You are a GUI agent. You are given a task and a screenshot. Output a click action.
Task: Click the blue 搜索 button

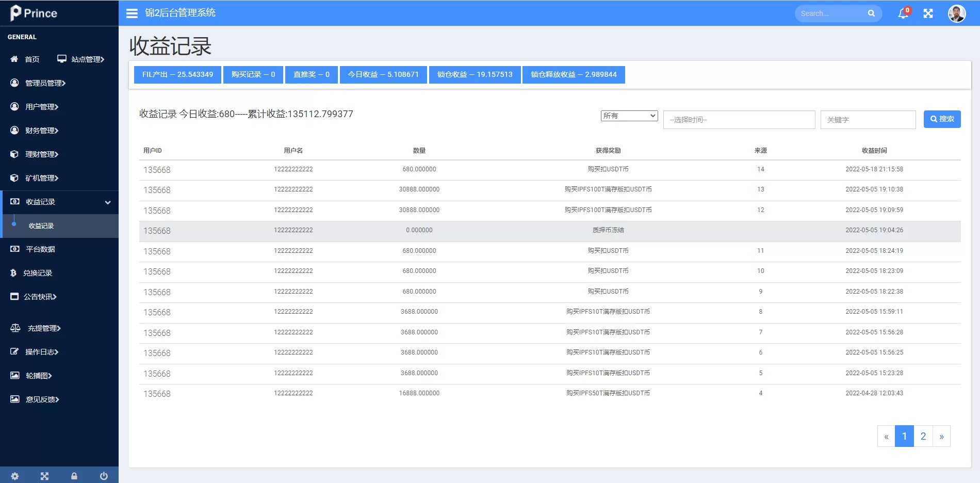[942, 119]
